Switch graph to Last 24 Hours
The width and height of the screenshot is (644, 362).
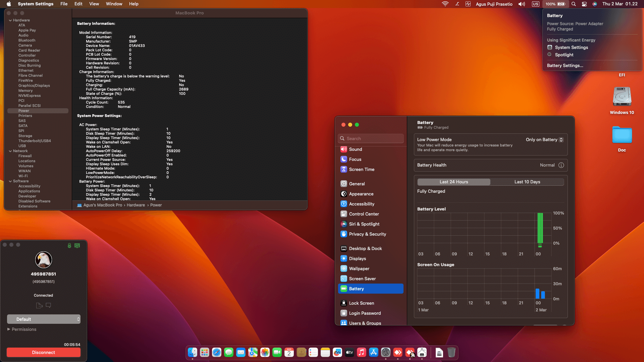pos(454,182)
